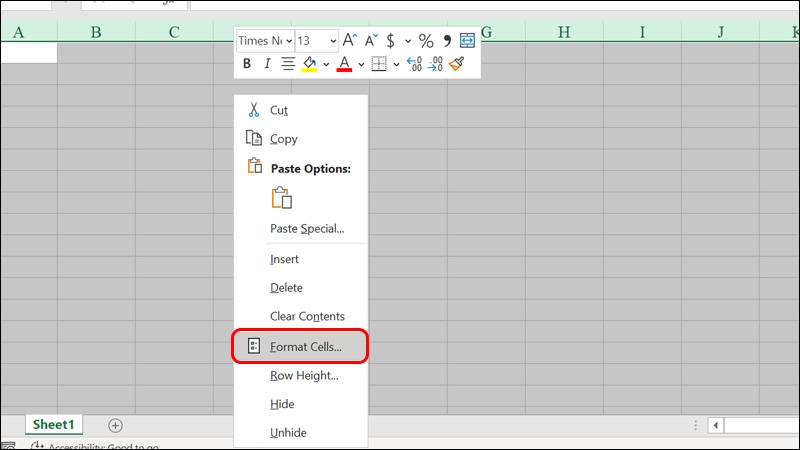Click the borders icon
The image size is (800, 450).
(379, 64)
